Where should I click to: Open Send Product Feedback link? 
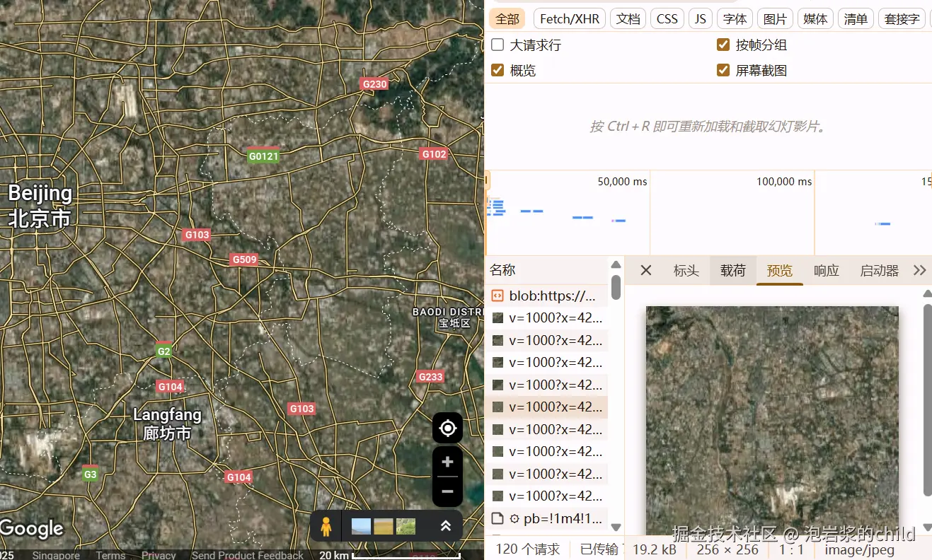click(x=247, y=555)
